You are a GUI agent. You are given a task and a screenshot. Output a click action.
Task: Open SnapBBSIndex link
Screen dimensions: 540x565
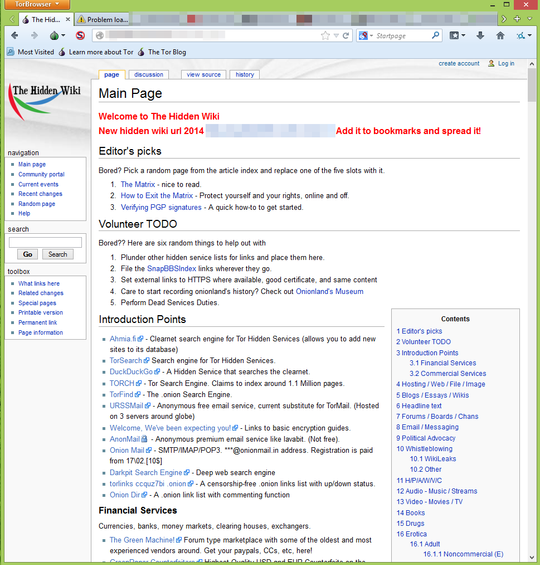tap(171, 269)
